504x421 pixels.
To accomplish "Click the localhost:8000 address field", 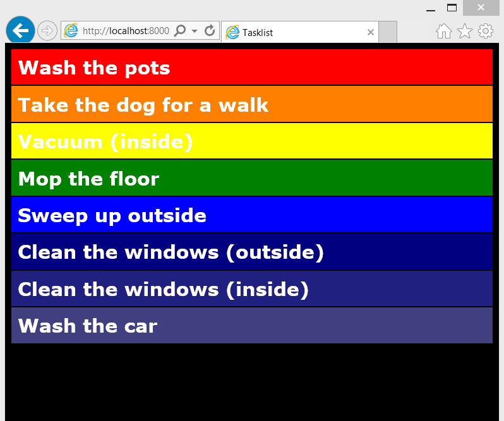I will coord(125,31).
